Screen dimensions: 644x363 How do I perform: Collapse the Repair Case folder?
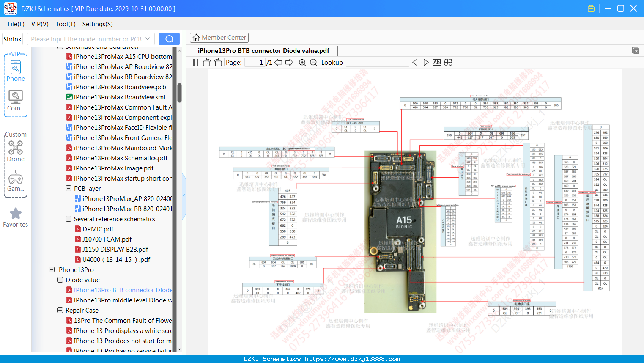tap(60, 310)
